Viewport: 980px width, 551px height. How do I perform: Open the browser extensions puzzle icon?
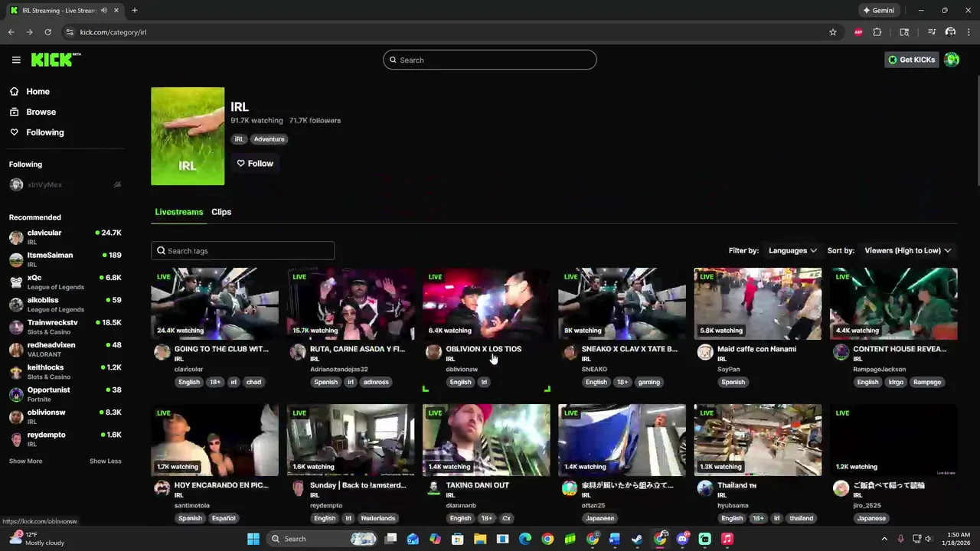pos(877,32)
